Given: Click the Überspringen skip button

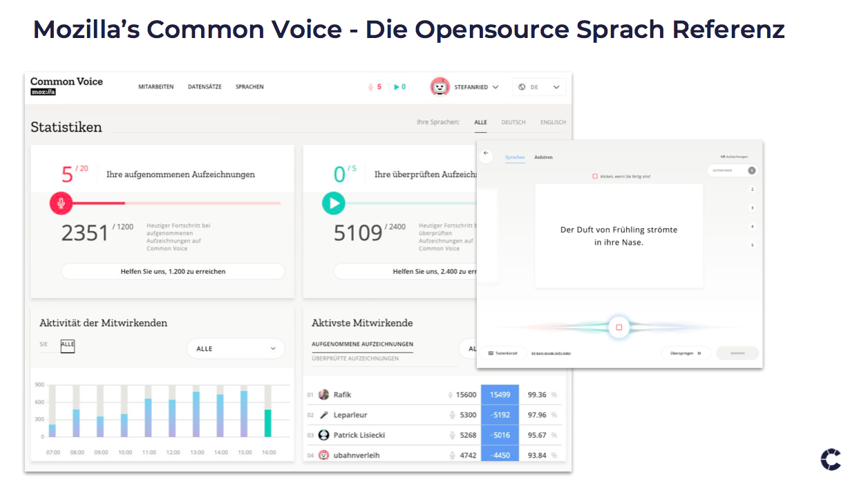Looking at the screenshot, I should click(686, 353).
